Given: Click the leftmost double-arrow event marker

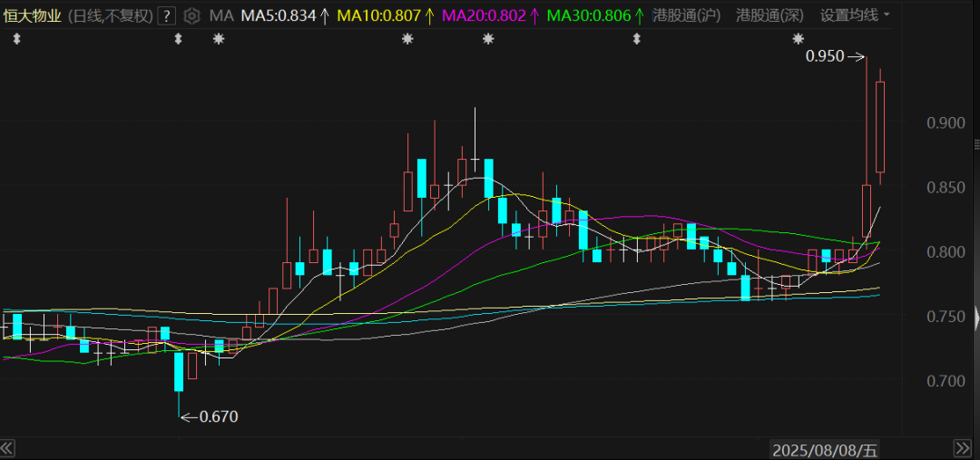Looking at the screenshot, I should [17, 39].
